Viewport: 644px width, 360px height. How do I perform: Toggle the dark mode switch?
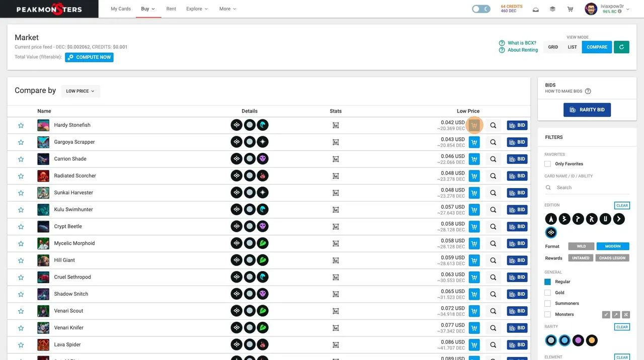point(481,9)
